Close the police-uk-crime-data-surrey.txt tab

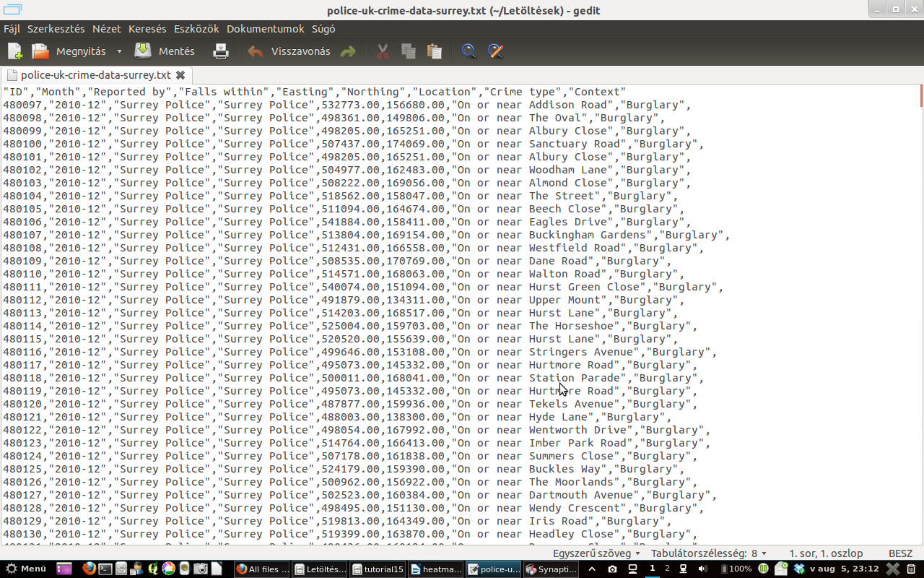click(180, 74)
